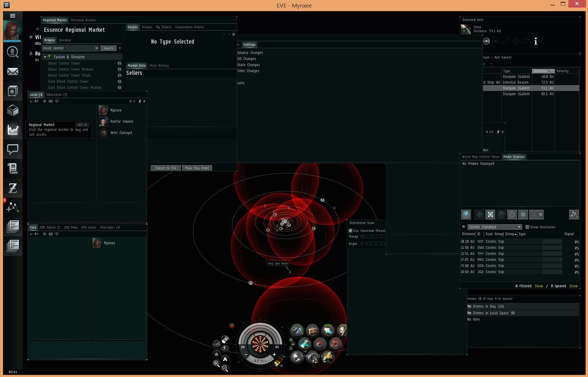Open the inventory cube icon
The height and width of the screenshot is (377, 588).
(12, 110)
